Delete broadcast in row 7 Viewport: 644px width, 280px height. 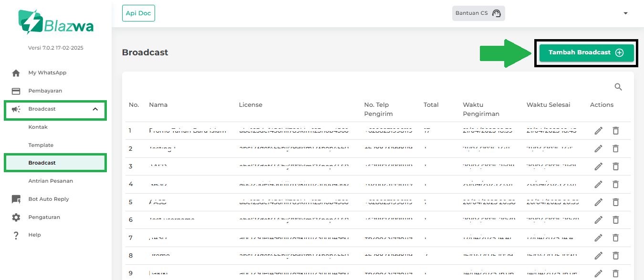[x=616, y=238]
